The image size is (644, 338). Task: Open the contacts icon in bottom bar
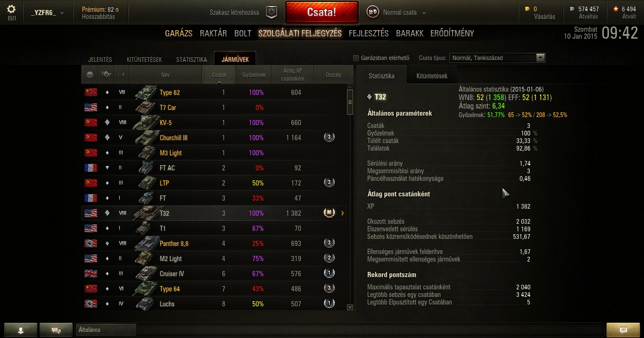click(x=20, y=330)
